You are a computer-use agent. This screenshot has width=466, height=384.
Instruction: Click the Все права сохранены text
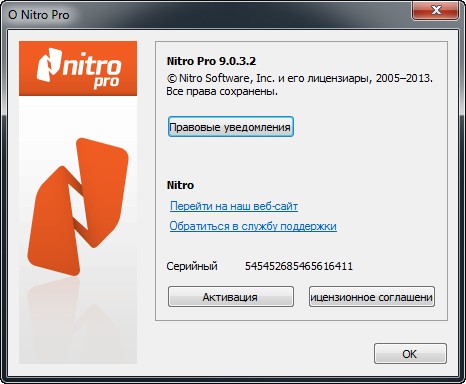(222, 91)
